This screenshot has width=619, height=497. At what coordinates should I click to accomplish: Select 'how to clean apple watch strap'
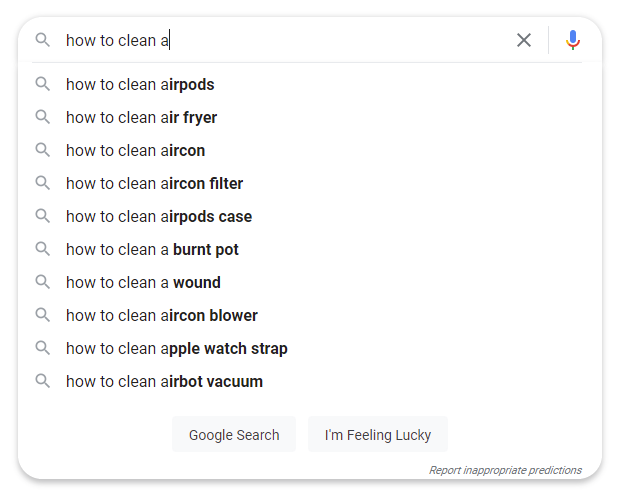176,348
